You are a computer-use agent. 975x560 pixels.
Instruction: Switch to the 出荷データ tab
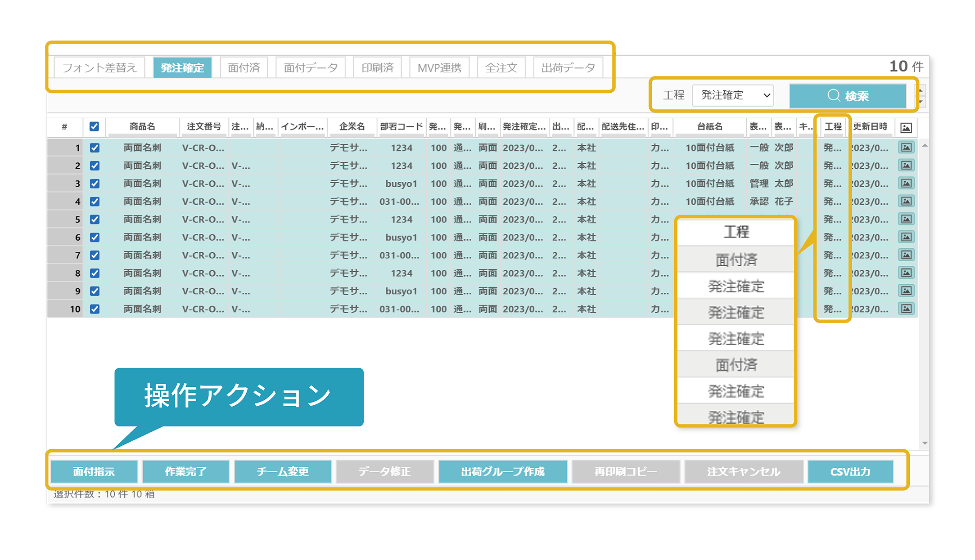click(568, 67)
